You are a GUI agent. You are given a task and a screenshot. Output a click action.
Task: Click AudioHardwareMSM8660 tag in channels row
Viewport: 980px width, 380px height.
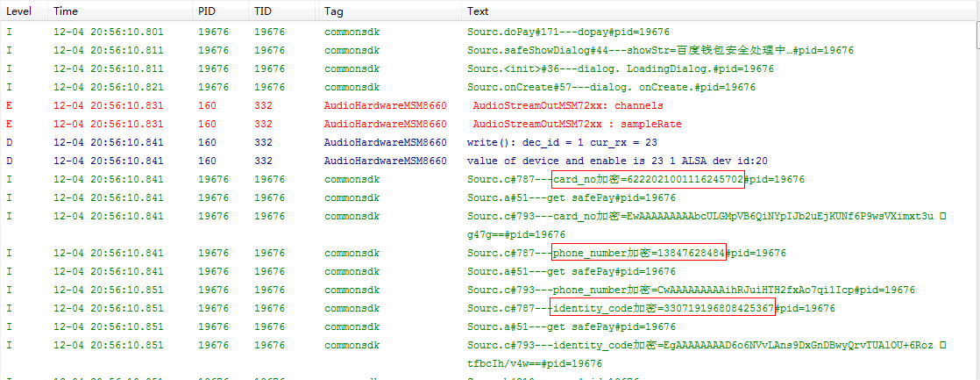pyautogui.click(x=385, y=105)
